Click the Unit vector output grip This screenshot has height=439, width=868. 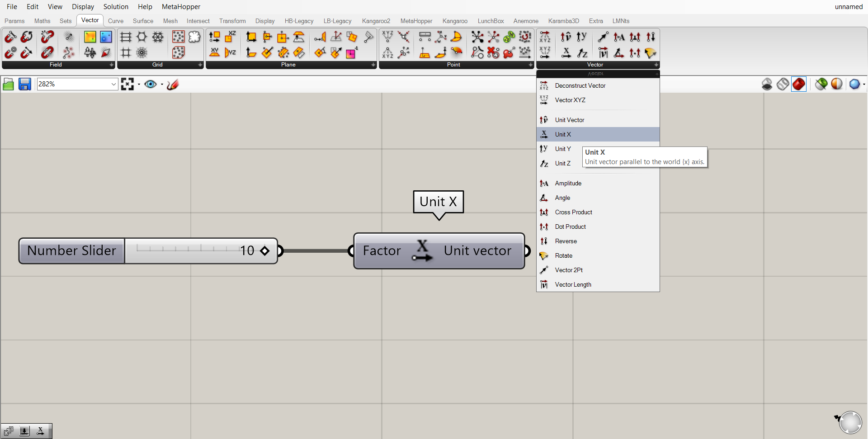(x=527, y=251)
